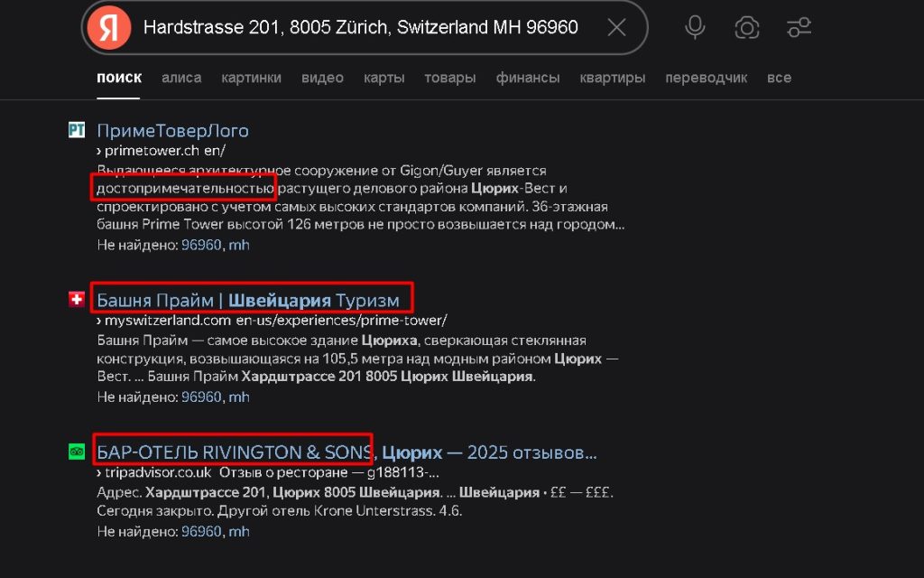Start voice search with microphone icon
The height and width of the screenshot is (578, 924).
click(695, 27)
